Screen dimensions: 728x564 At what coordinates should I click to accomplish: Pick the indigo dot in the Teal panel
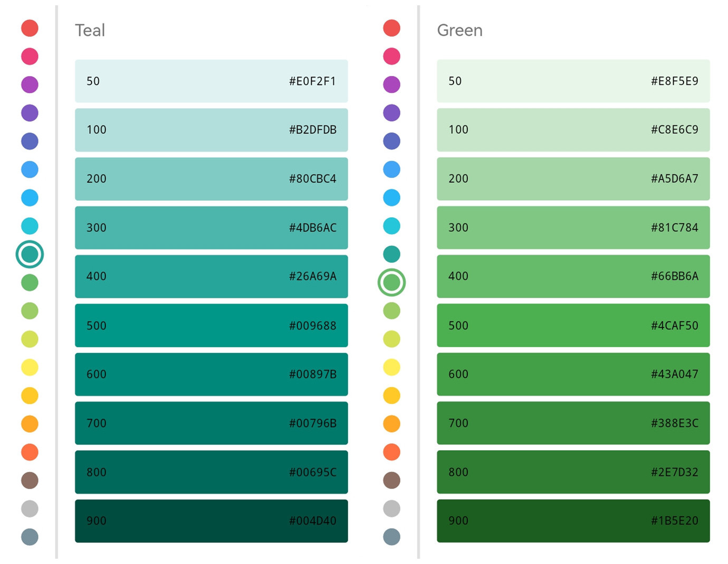pyautogui.click(x=30, y=141)
